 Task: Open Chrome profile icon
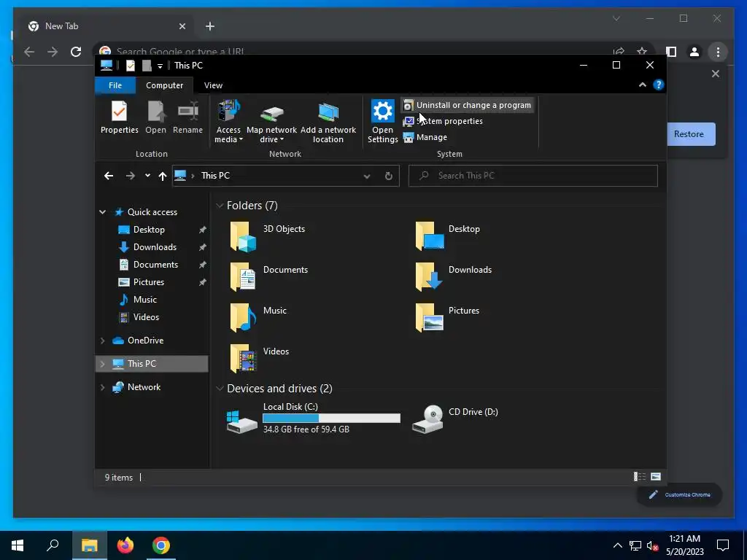tap(694, 52)
